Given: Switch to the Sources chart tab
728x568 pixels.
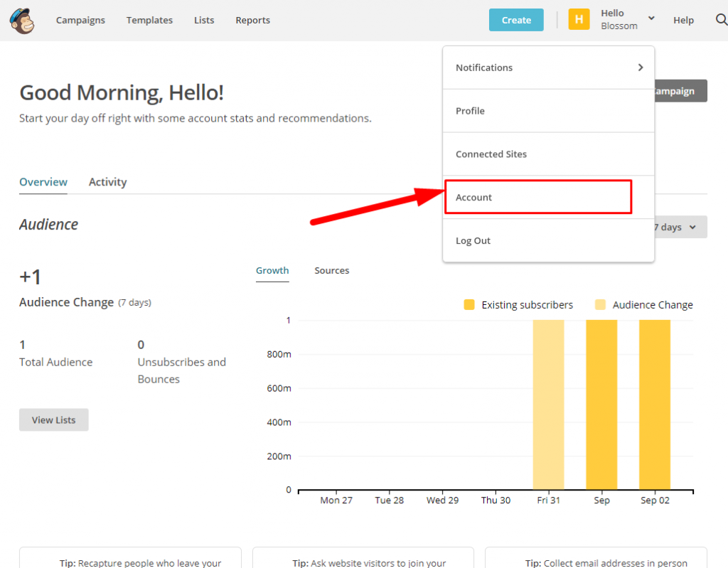Looking at the screenshot, I should click(x=332, y=271).
